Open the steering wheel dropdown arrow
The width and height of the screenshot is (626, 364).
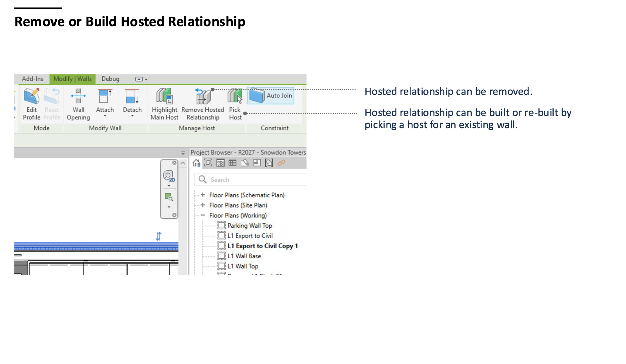[x=169, y=186]
